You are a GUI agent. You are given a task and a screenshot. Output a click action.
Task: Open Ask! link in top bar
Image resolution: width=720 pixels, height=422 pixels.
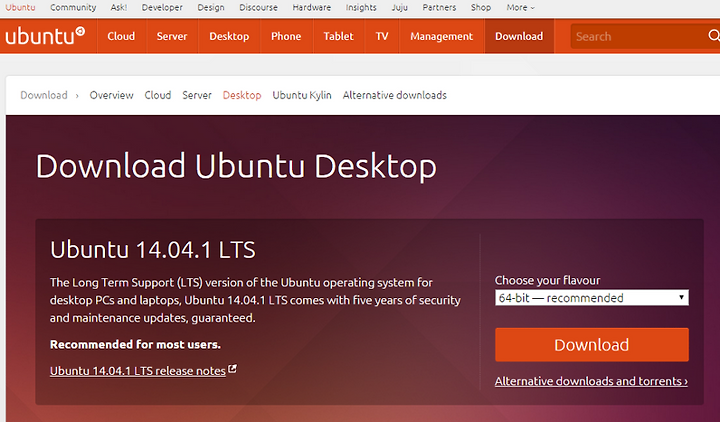(x=118, y=7)
